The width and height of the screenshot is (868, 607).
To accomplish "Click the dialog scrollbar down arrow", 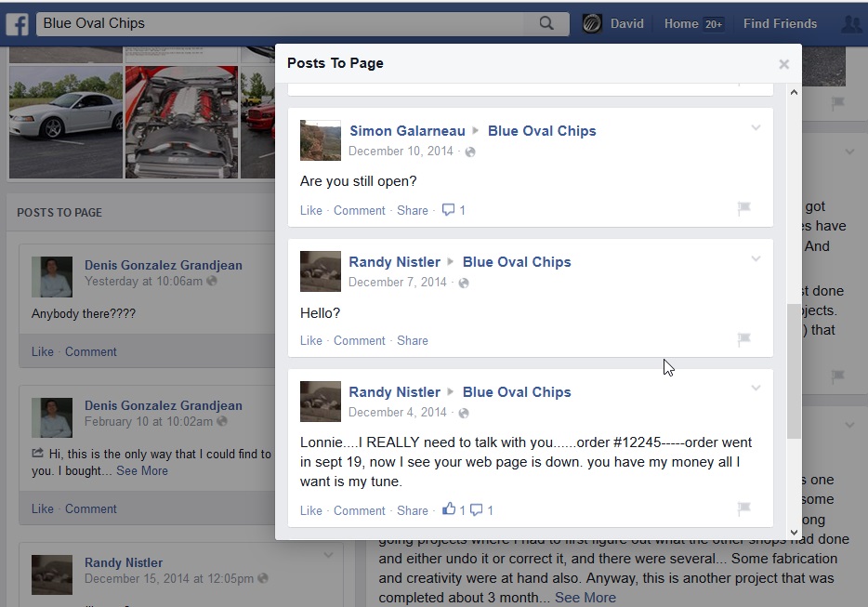I will [794, 533].
